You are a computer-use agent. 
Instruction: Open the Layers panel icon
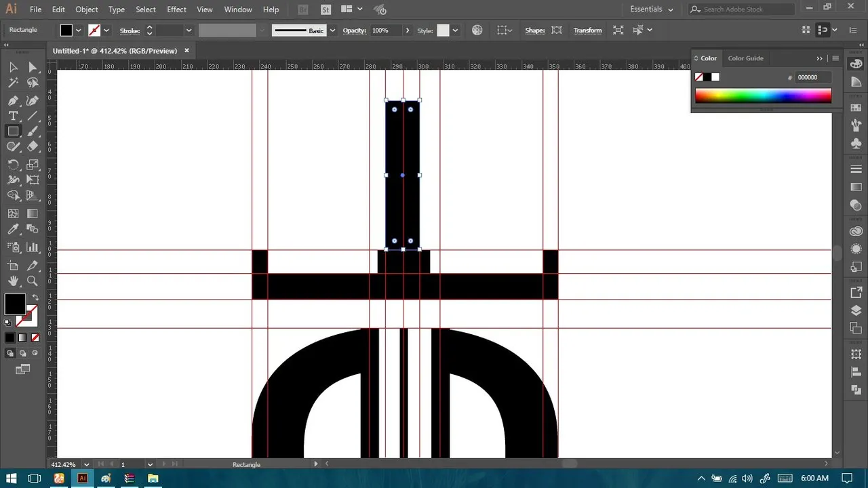(856, 310)
